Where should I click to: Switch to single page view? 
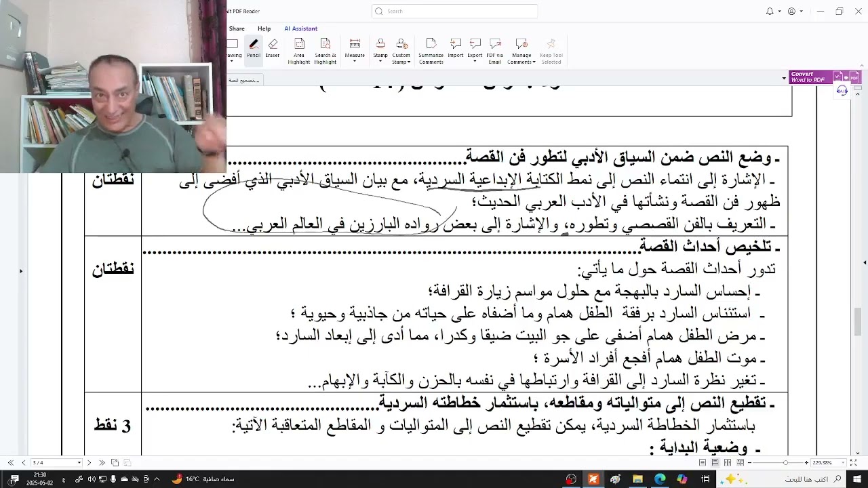pyautogui.click(x=703, y=463)
